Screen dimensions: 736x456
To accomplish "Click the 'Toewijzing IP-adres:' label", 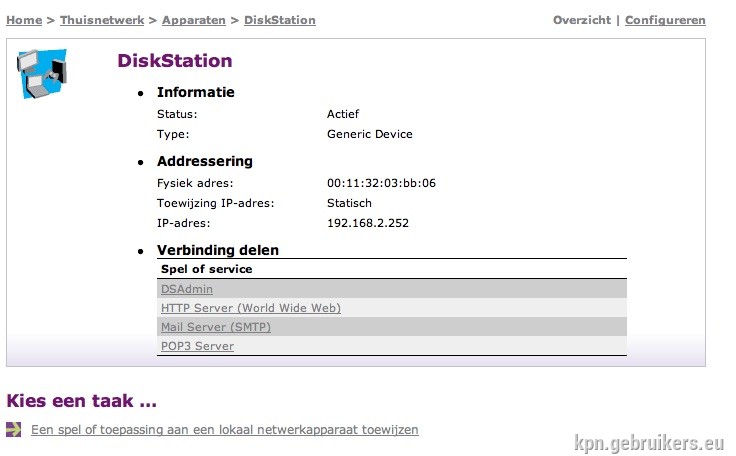I will click(215, 203).
